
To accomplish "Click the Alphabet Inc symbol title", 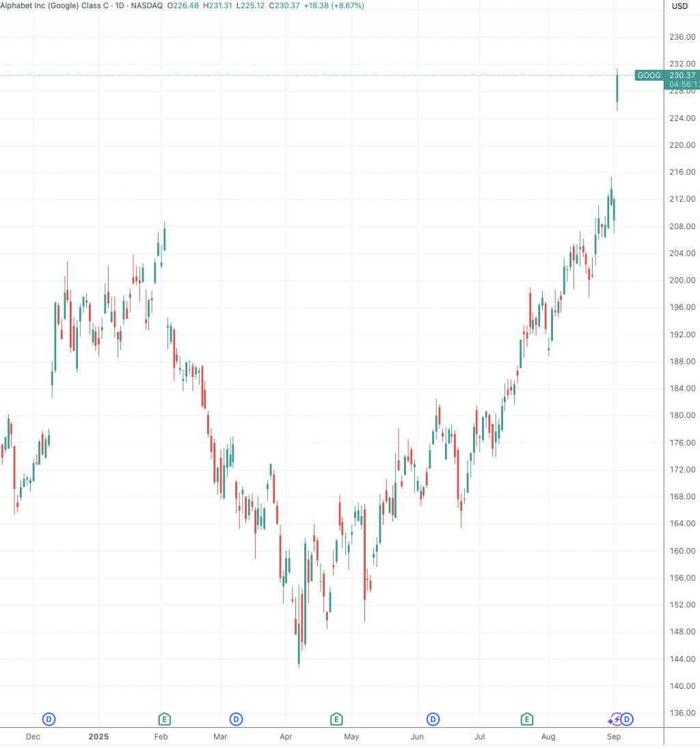I will [x=55, y=5].
